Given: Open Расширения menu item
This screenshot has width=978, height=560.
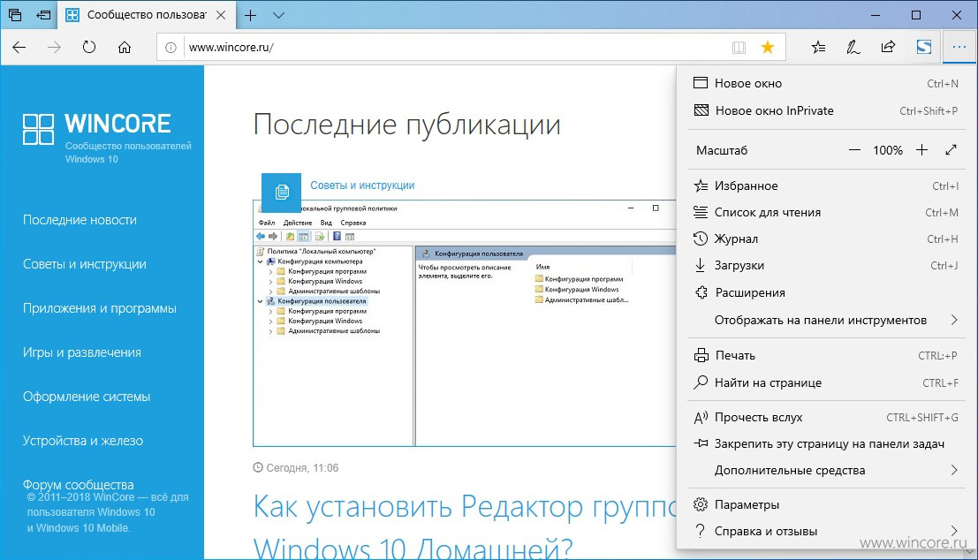Looking at the screenshot, I should (826, 292).
